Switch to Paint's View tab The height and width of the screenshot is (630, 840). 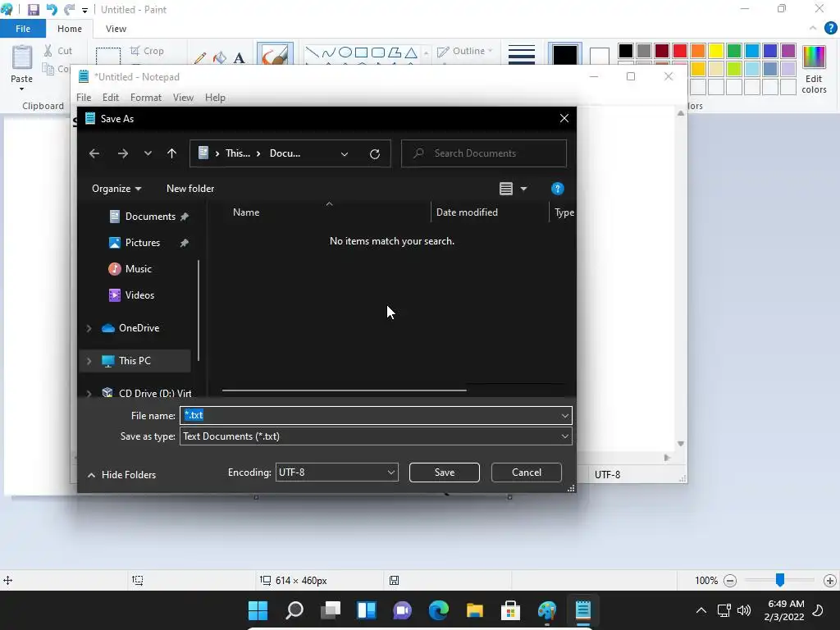(116, 29)
